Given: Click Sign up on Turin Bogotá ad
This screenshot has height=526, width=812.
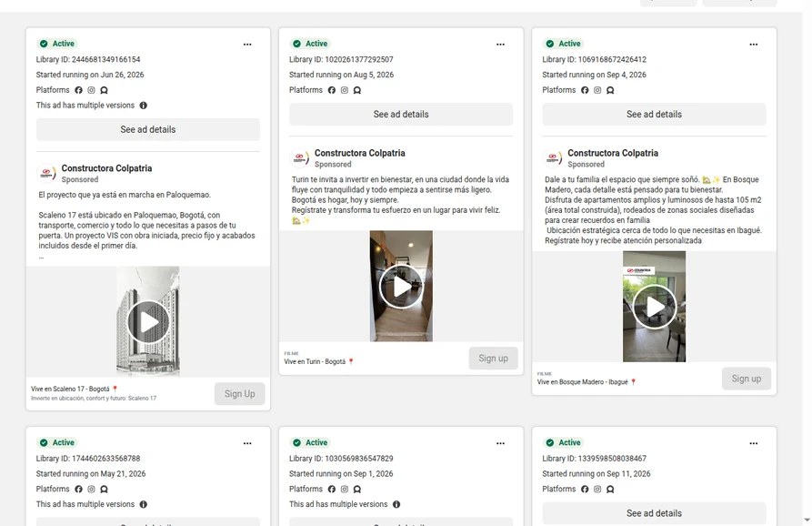Looking at the screenshot, I should [x=493, y=358].
